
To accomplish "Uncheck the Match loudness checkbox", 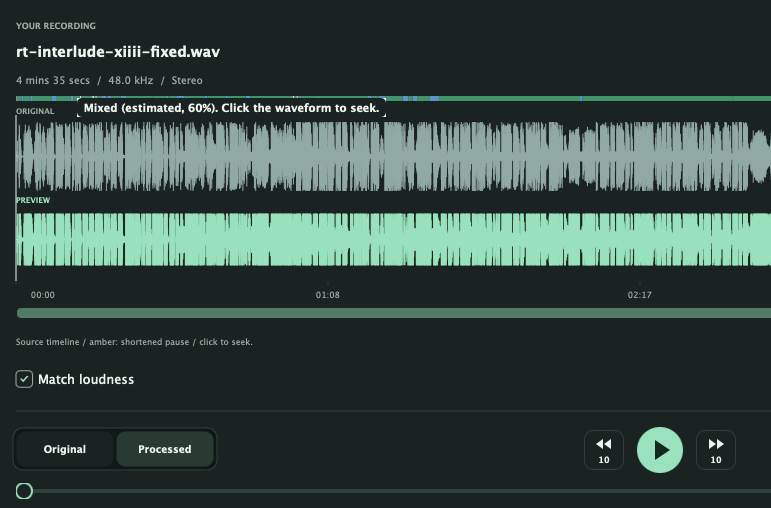I will [24, 379].
